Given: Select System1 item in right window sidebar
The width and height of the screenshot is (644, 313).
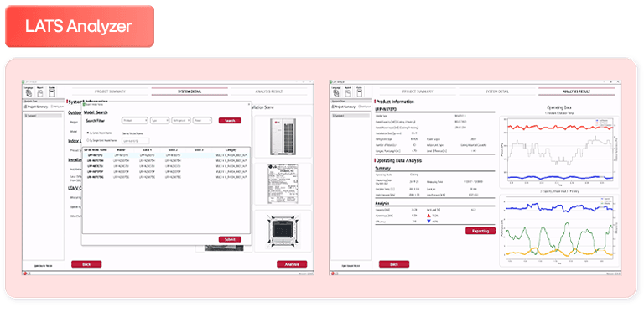Looking at the screenshot, I should pyautogui.click(x=351, y=116).
